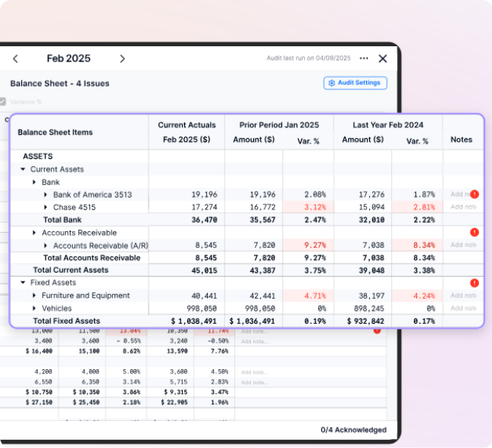This screenshot has width=492, height=448.
Task: Go to next month with right chevron
Action: pos(122,59)
